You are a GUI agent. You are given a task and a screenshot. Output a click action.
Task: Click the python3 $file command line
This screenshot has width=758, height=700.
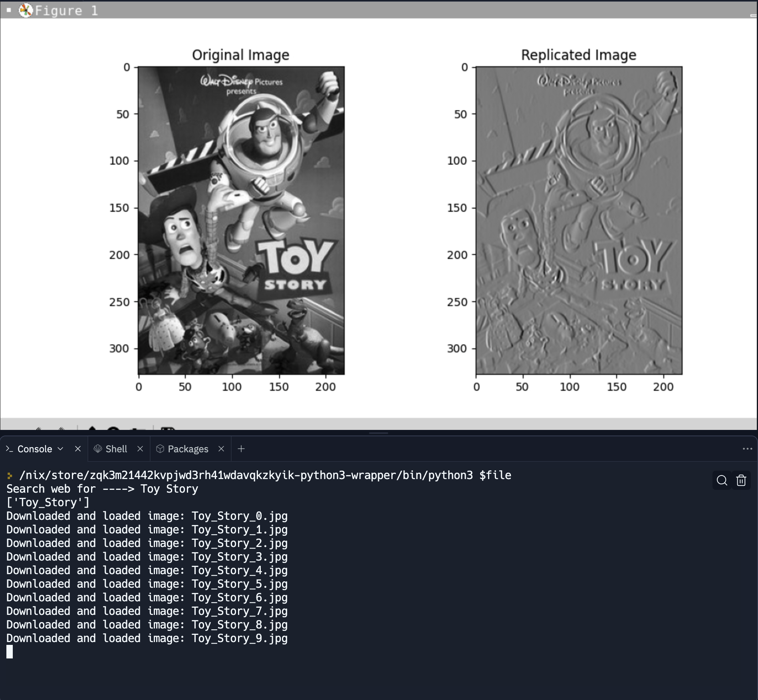pos(265,475)
